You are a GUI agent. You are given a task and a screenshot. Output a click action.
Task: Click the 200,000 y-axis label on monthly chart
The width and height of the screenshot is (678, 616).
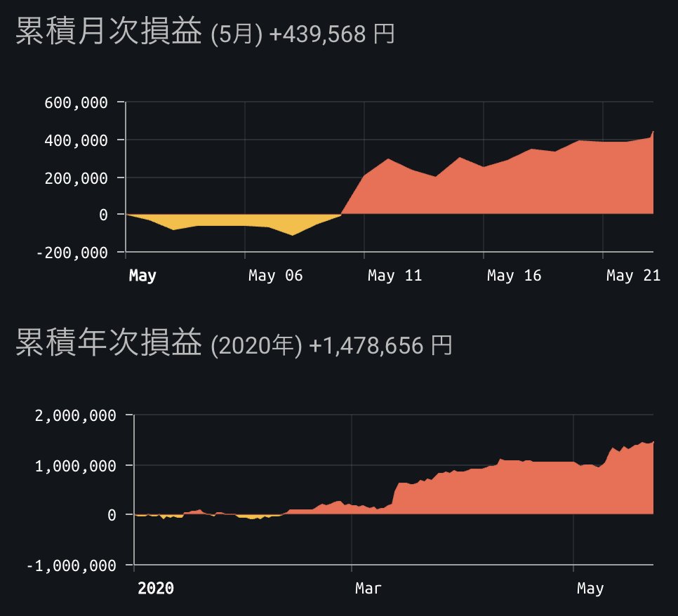(76, 178)
